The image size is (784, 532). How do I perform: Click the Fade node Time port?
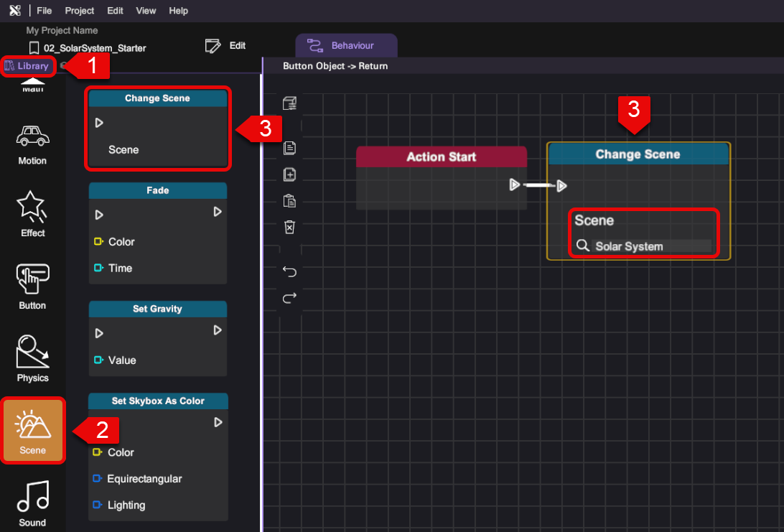pyautogui.click(x=98, y=268)
